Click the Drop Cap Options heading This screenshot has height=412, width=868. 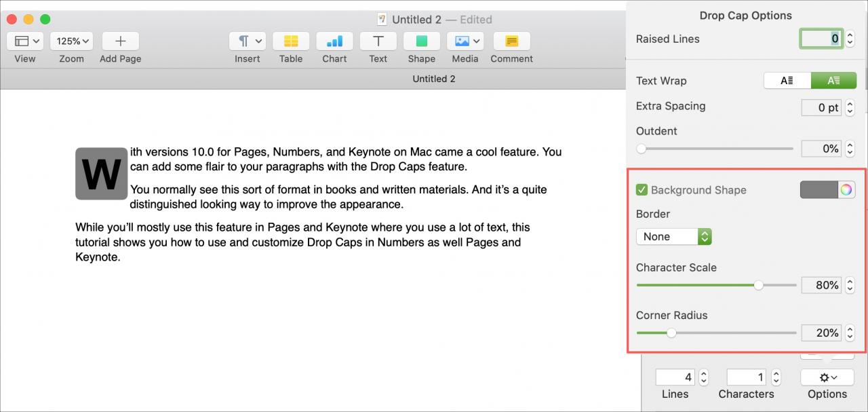745,15
